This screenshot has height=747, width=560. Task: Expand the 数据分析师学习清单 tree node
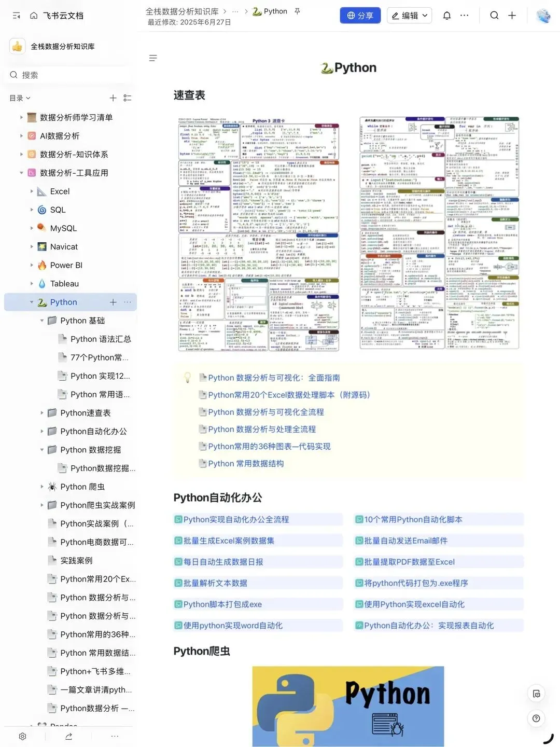pos(21,117)
